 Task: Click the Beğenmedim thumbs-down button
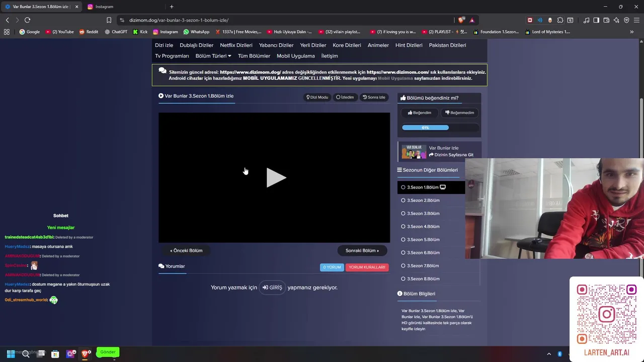click(x=460, y=113)
